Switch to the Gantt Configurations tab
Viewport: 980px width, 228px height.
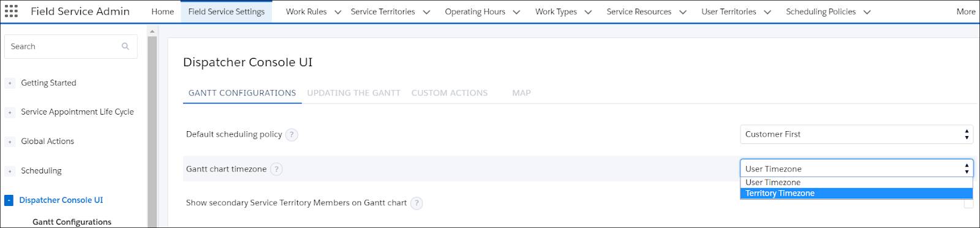click(242, 93)
